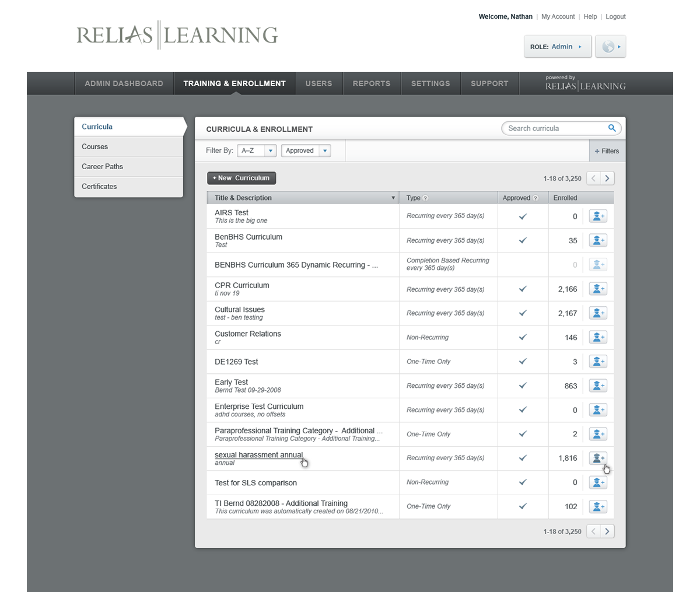The image size is (700, 592).
Task: Click the Enrolled column header
Action: (565, 198)
